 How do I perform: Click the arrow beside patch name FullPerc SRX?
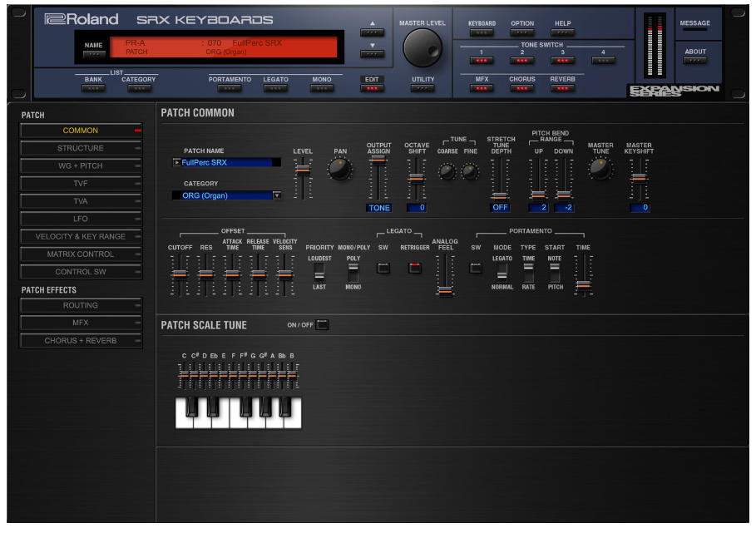(177, 162)
